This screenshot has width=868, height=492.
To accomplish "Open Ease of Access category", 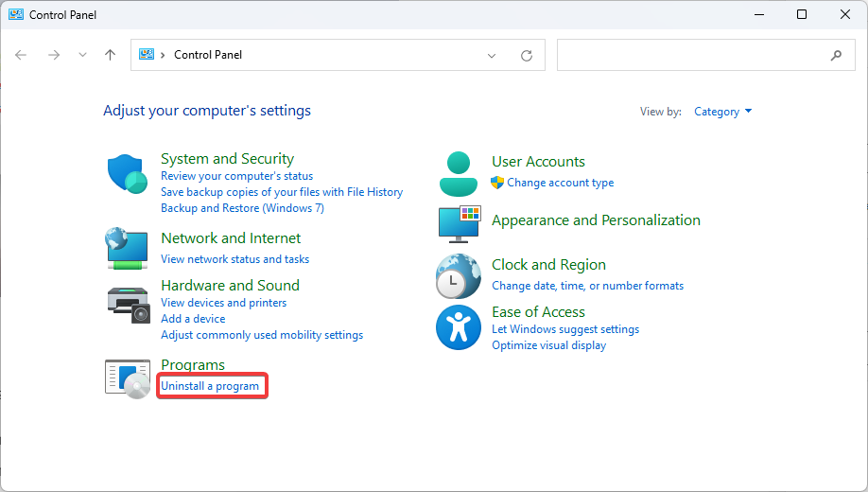I will pyautogui.click(x=538, y=312).
